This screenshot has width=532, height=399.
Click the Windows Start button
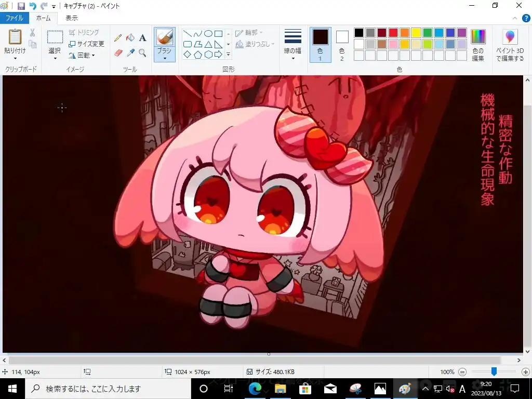tap(12, 389)
